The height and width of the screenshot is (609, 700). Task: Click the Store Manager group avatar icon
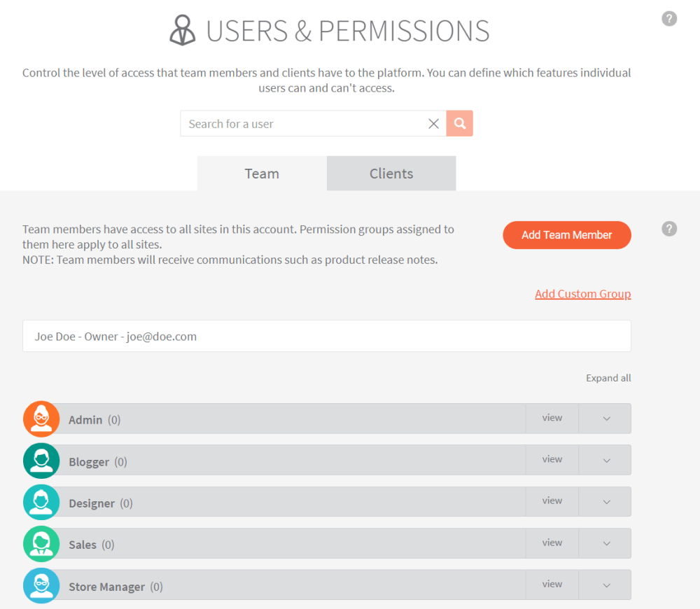(x=41, y=585)
